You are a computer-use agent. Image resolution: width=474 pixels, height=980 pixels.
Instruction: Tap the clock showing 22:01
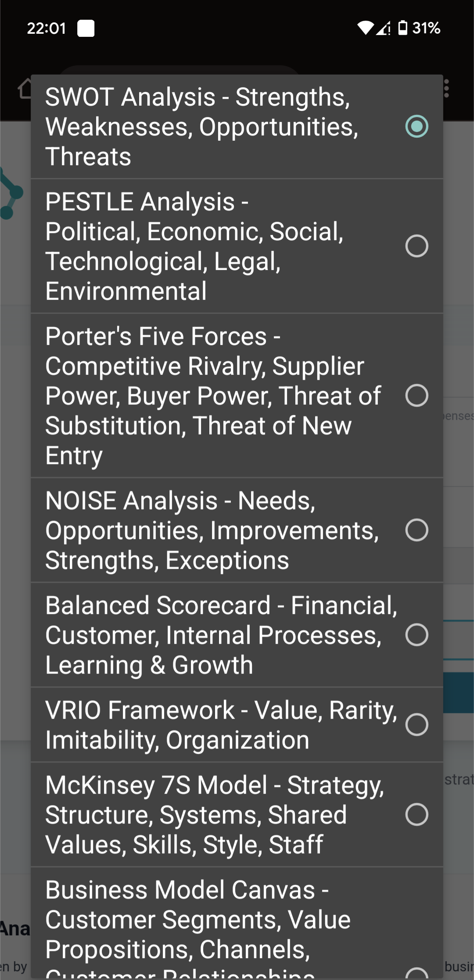click(46, 28)
